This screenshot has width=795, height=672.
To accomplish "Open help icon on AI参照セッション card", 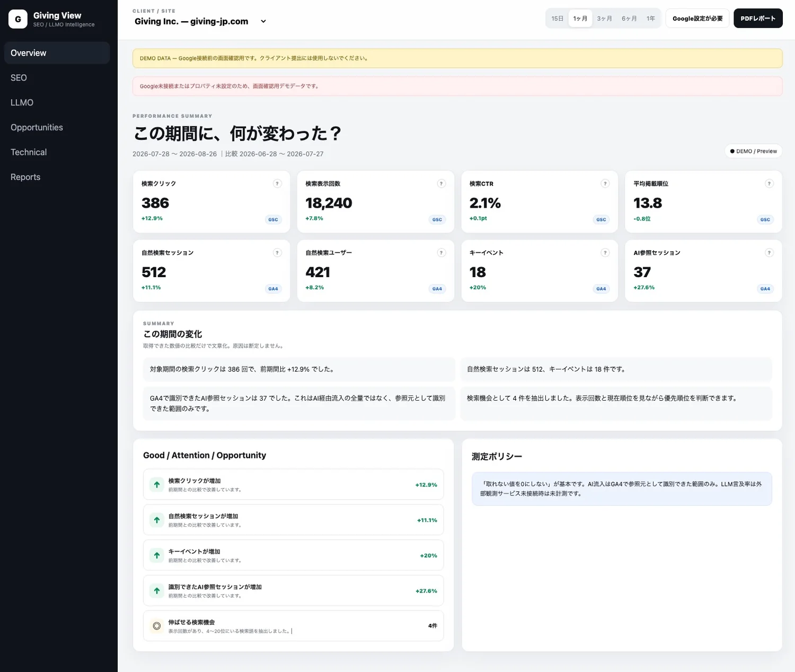I will (769, 253).
